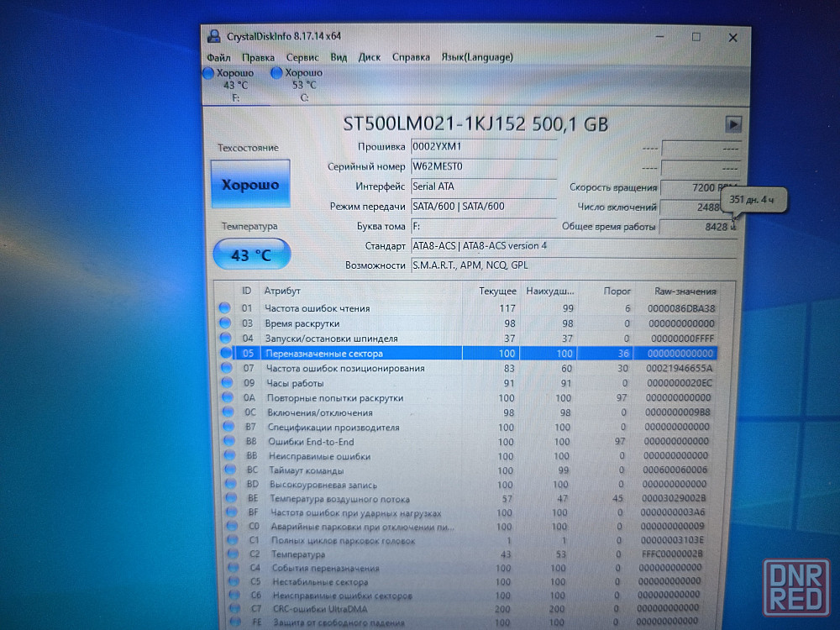Open the Язык(Language) menu
840x630 pixels.
tap(476, 57)
